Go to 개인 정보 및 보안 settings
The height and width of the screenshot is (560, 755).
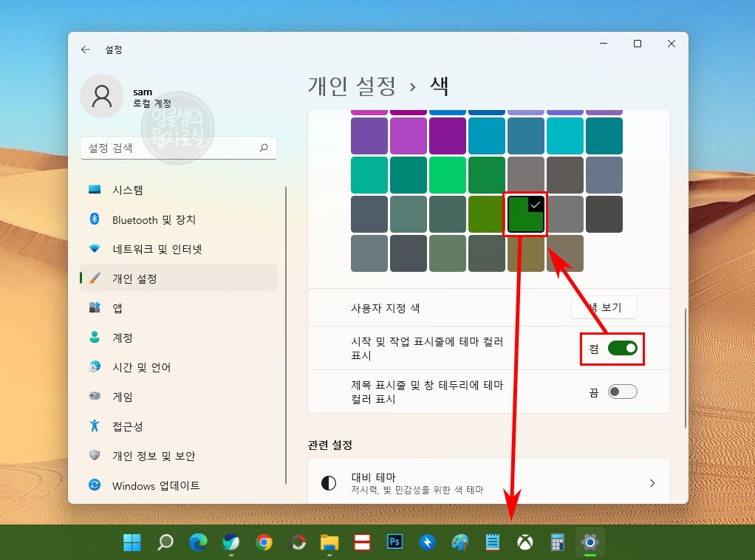tap(179, 456)
